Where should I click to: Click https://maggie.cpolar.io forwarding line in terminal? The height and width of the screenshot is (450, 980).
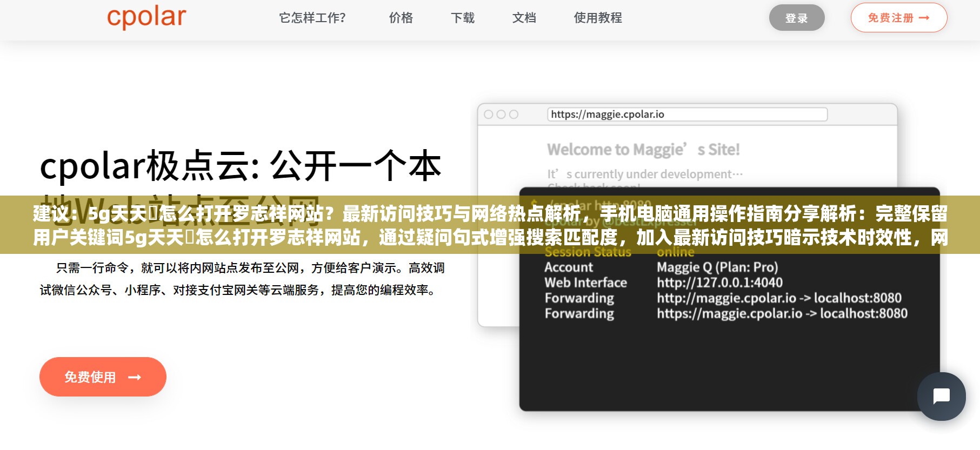(x=782, y=313)
